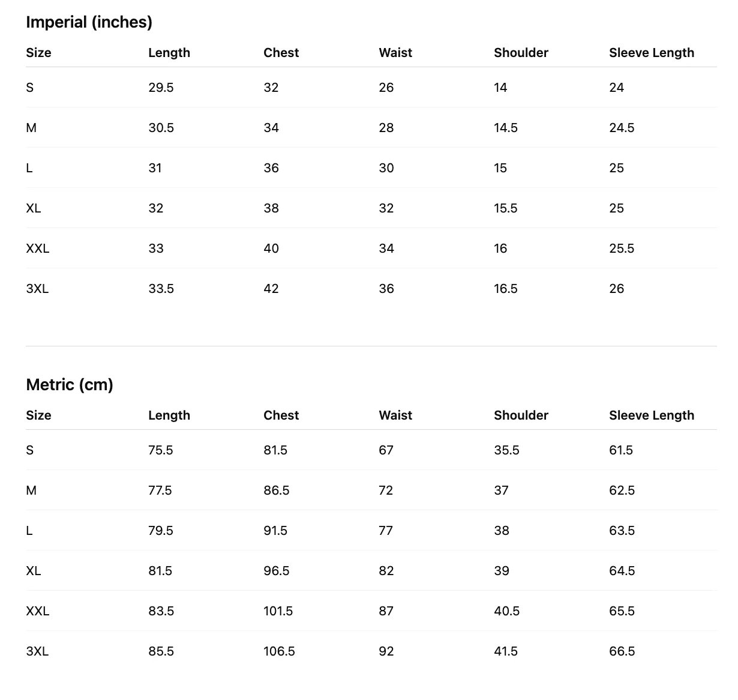Click the Metric (cm) heading
Screen dimensions: 738x700
pyautogui.click(x=70, y=385)
